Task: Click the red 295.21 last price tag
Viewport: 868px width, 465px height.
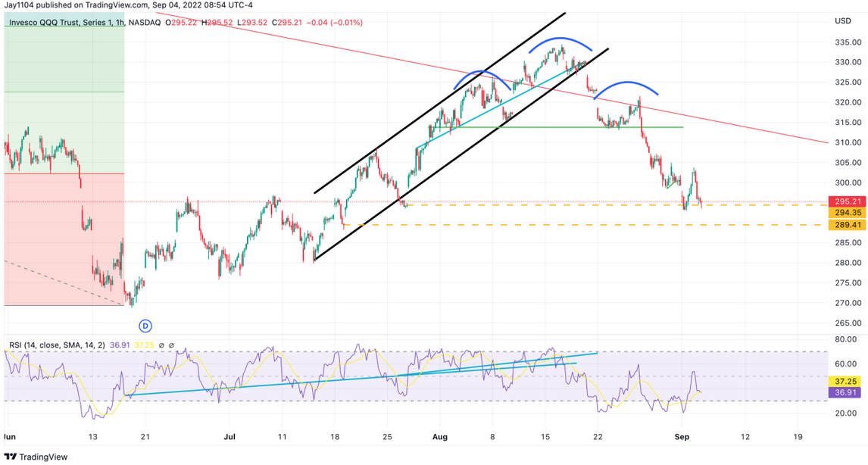Action: 848,201
